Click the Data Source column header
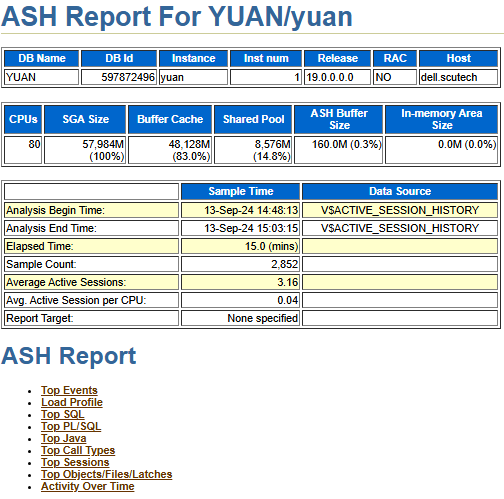The height and width of the screenshot is (499, 504). [x=400, y=191]
